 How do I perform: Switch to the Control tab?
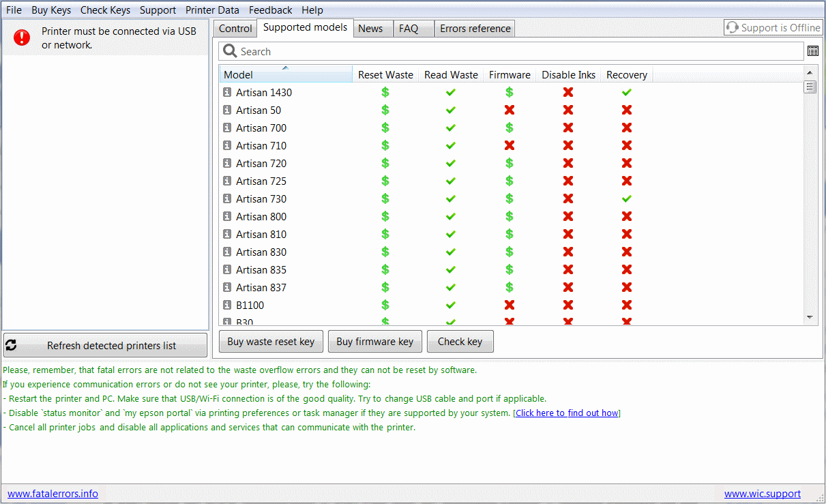[x=235, y=29]
